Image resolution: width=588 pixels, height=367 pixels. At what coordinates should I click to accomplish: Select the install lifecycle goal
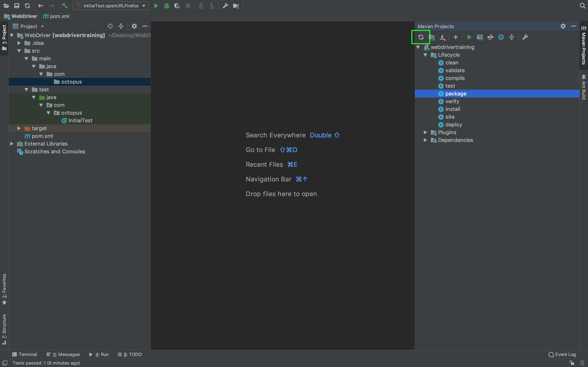[452, 109]
